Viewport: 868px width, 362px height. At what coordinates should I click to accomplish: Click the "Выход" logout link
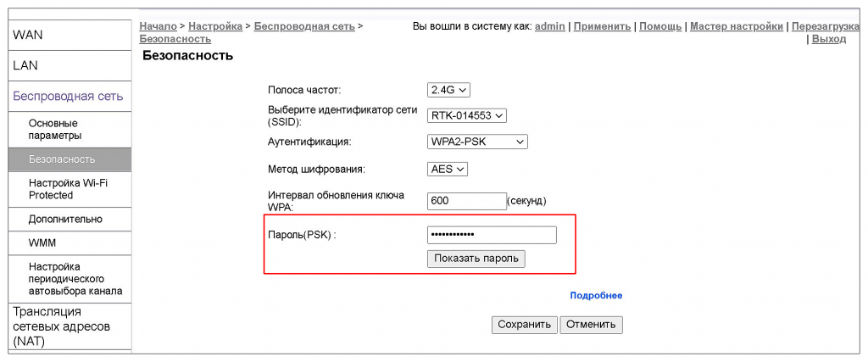coord(828,39)
